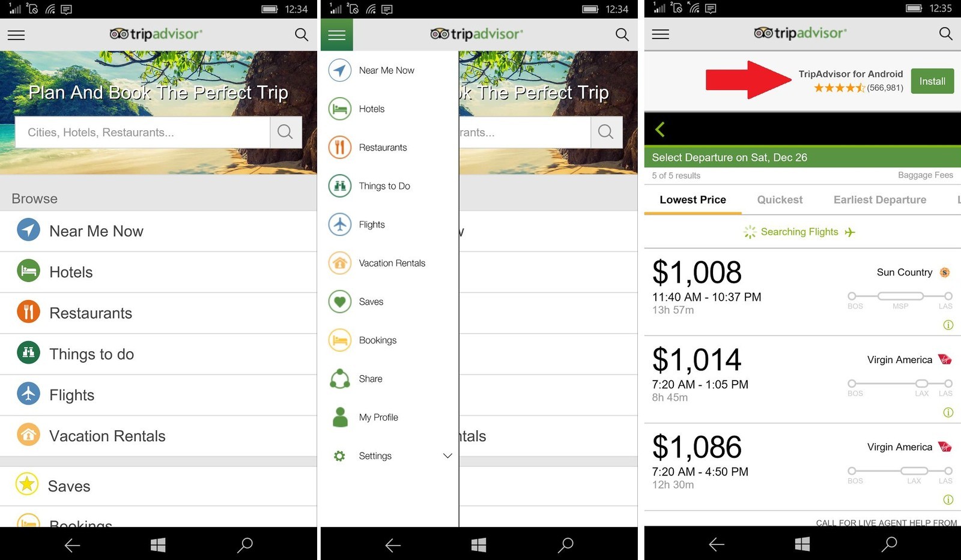This screenshot has width=961, height=560.
Task: Select Bookings icon in side drawer
Action: pos(340,340)
